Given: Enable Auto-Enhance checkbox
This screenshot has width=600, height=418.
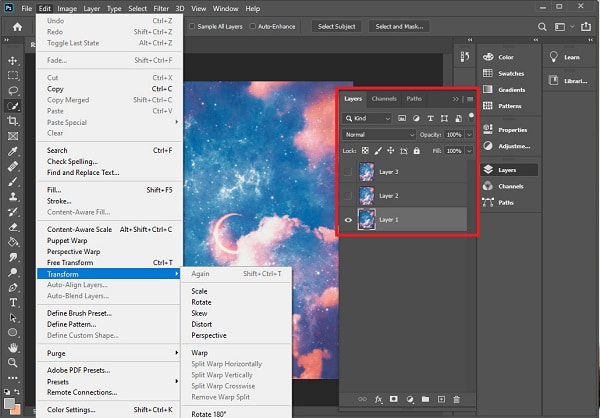Looking at the screenshot, I should point(253,26).
